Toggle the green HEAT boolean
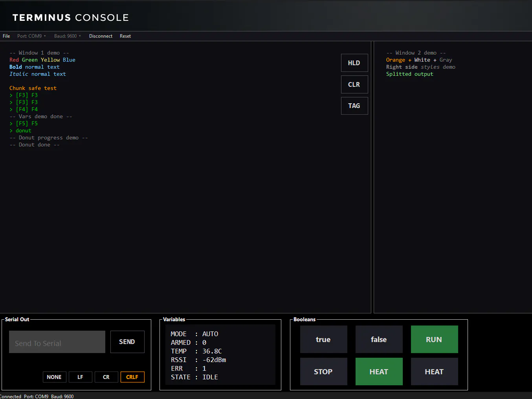 [x=379, y=372]
